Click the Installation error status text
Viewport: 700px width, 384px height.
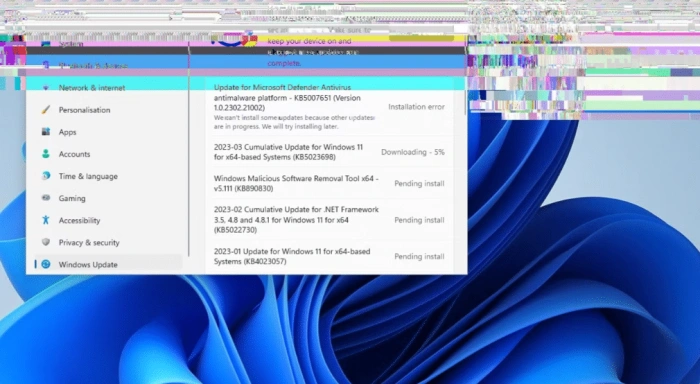pos(417,107)
